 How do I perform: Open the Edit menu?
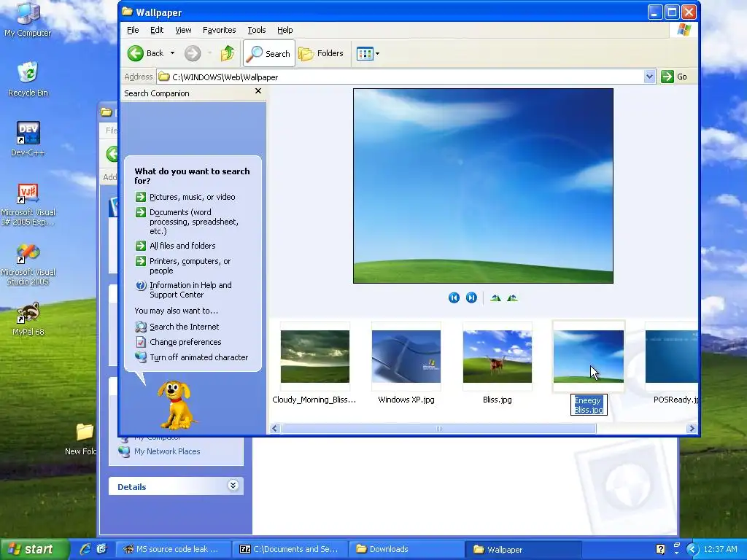click(157, 30)
